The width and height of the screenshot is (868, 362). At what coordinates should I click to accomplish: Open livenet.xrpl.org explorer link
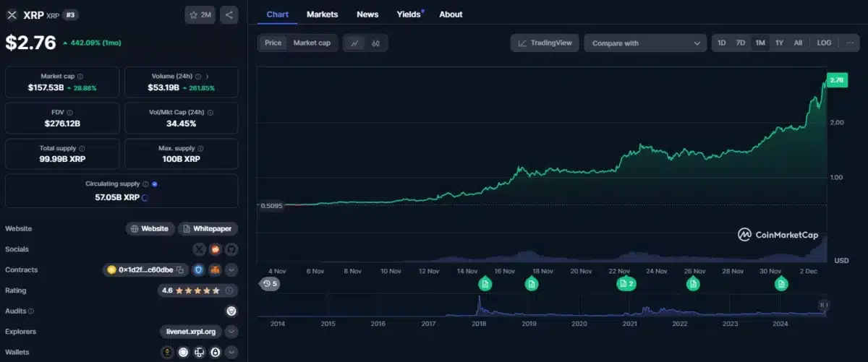pyautogui.click(x=191, y=332)
